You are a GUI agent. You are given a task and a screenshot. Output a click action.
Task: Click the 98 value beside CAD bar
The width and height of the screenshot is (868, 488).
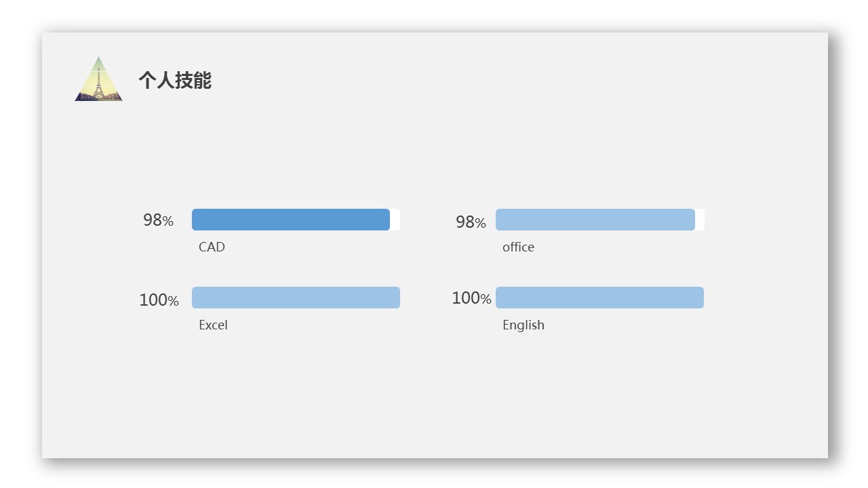point(152,220)
